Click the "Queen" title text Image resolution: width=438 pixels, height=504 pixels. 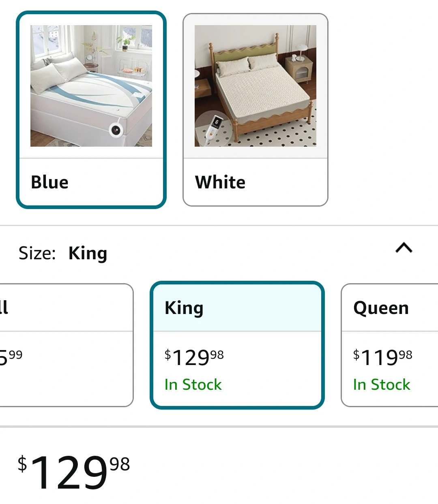pos(381,308)
